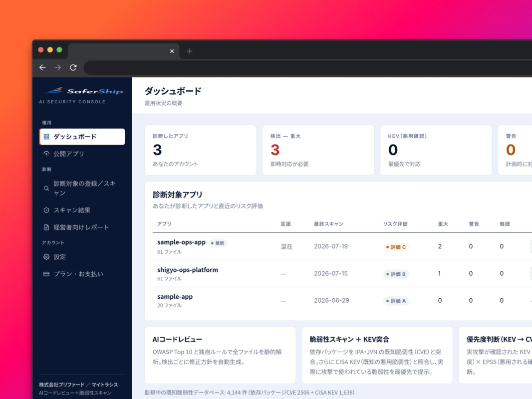Click the browser back arrow
The image size is (532, 399).
(x=42, y=67)
